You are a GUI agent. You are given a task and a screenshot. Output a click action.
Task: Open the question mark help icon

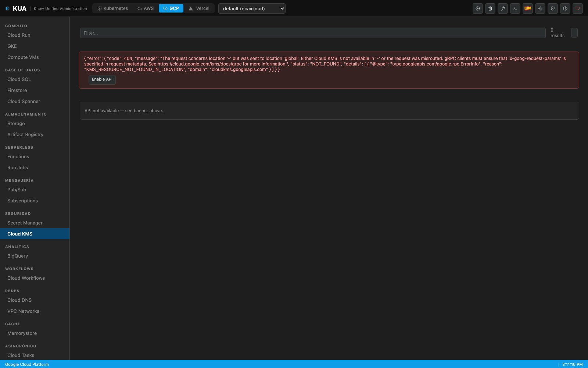pyautogui.click(x=565, y=8)
